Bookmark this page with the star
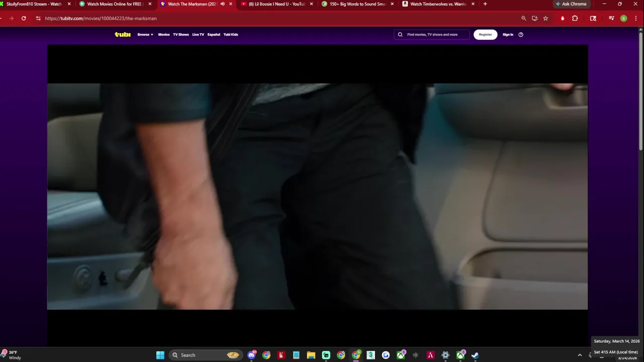Viewport: 644px width, 362px height. point(545,18)
